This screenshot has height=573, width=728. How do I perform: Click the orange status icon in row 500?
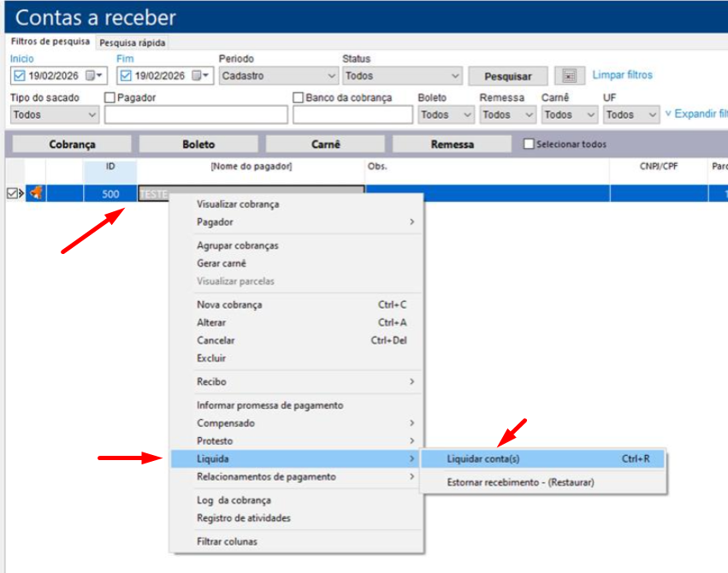[x=36, y=193]
